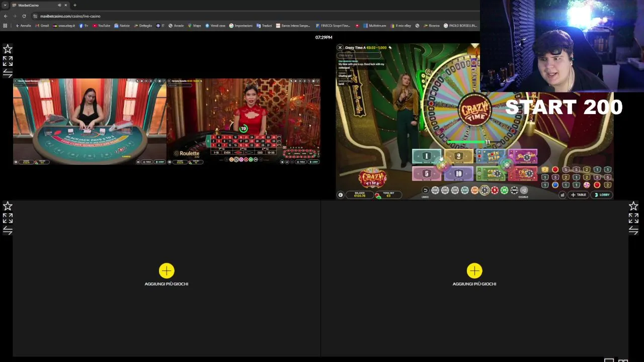Open the Ricerca bookmark

432,26
